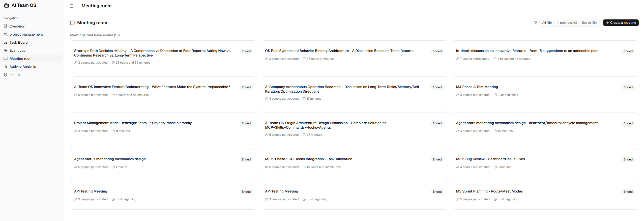
Task: Open the Agent status monitoring mechanism design meeting
Action: [x=110, y=159]
